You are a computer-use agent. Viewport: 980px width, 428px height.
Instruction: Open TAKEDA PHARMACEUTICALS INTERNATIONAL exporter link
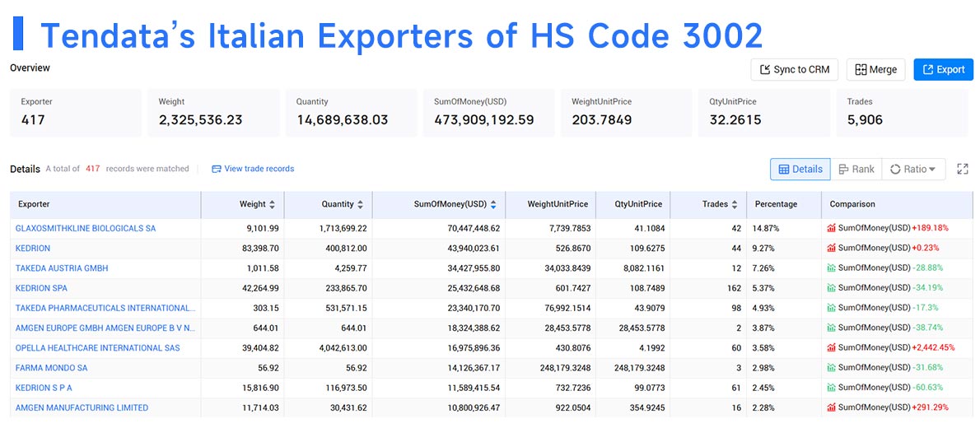105,308
